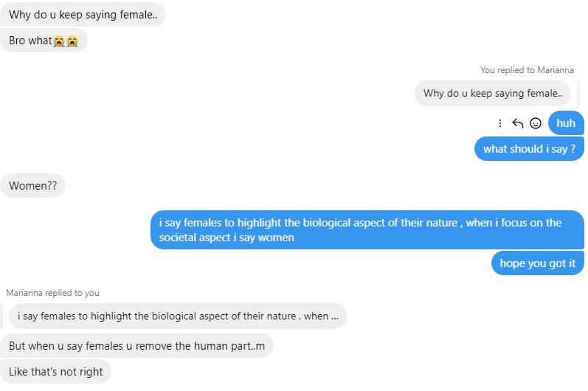Click the ellipsis ending the truncated quoted reply
The height and width of the screenshot is (391, 588).
[335, 316]
